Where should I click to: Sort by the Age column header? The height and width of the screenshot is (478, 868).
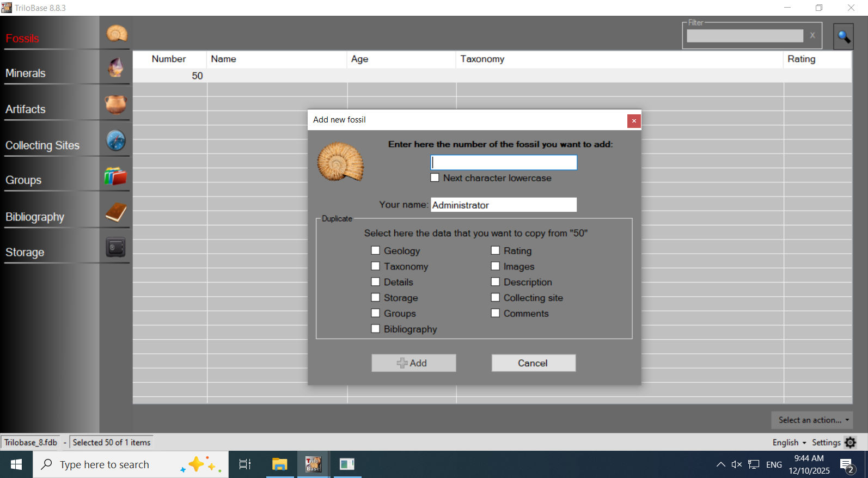(x=401, y=59)
